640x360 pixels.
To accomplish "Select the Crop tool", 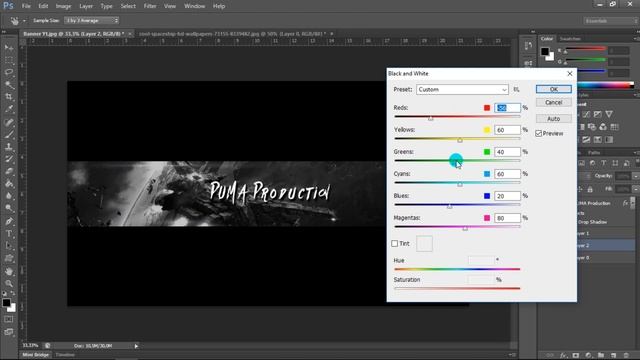I will [9, 97].
